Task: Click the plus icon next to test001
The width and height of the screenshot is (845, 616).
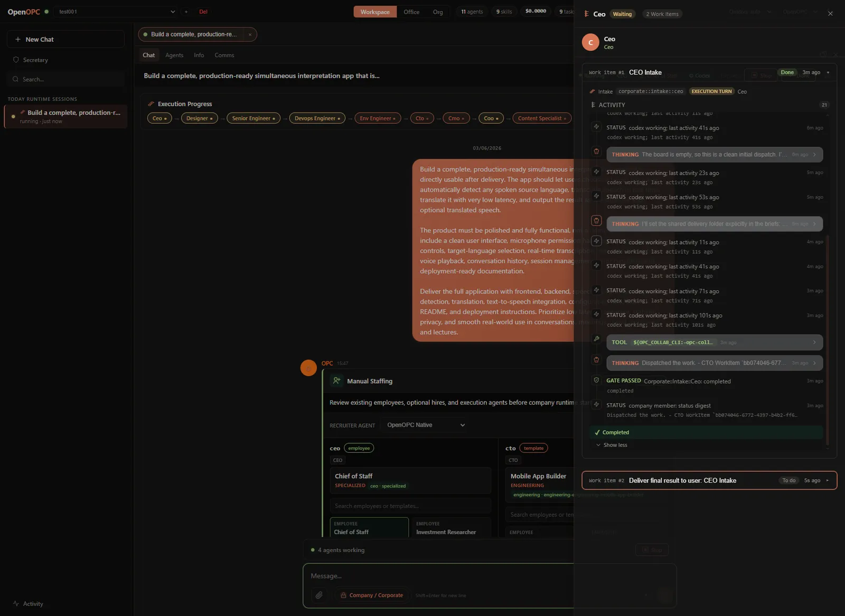Action: tap(186, 12)
